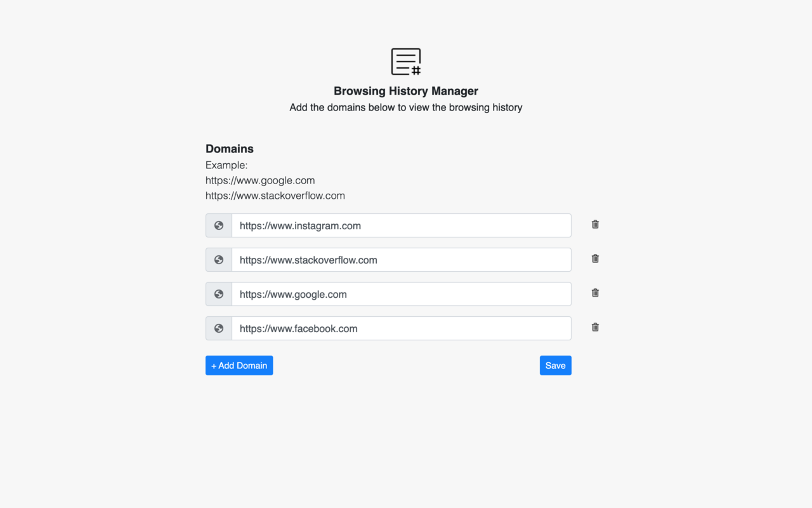
Task: Click the globe icon beside google.com
Action: (x=218, y=294)
